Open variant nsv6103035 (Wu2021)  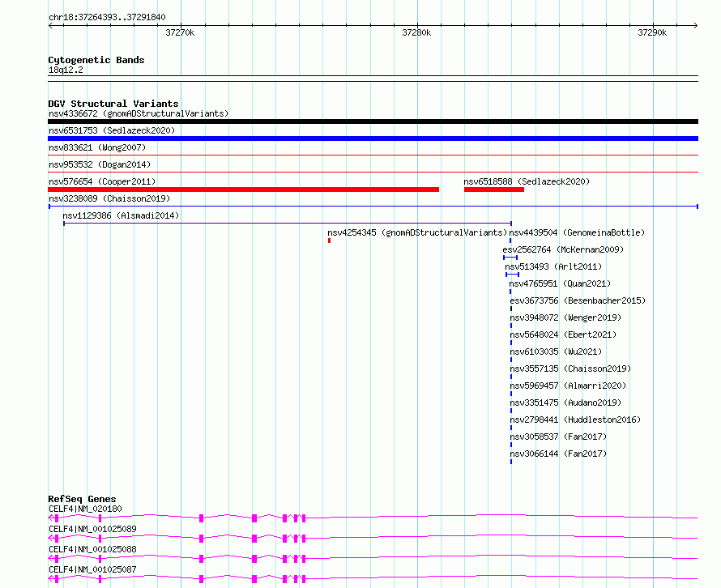pyautogui.click(x=556, y=352)
